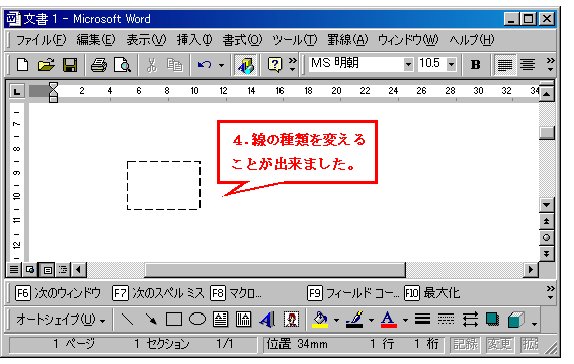
Task: Select the Oval drawing tool
Action: coord(197,319)
